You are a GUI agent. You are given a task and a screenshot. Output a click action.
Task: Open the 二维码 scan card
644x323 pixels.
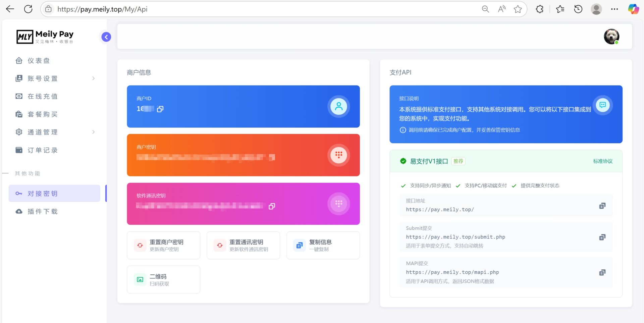tap(163, 280)
